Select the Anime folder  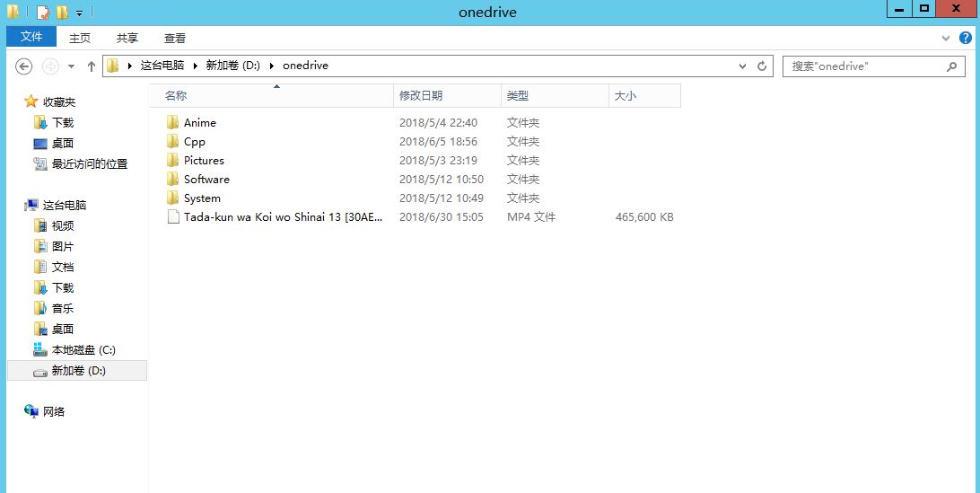(199, 123)
